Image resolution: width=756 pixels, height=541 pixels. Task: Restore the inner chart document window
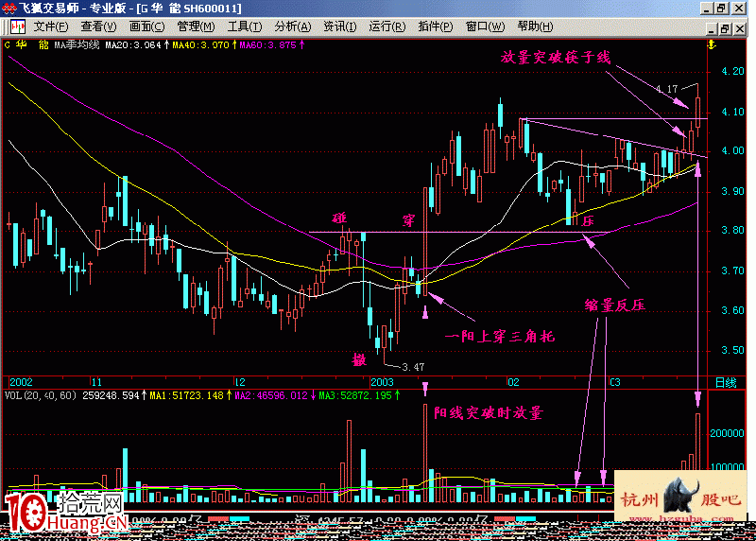click(726, 29)
